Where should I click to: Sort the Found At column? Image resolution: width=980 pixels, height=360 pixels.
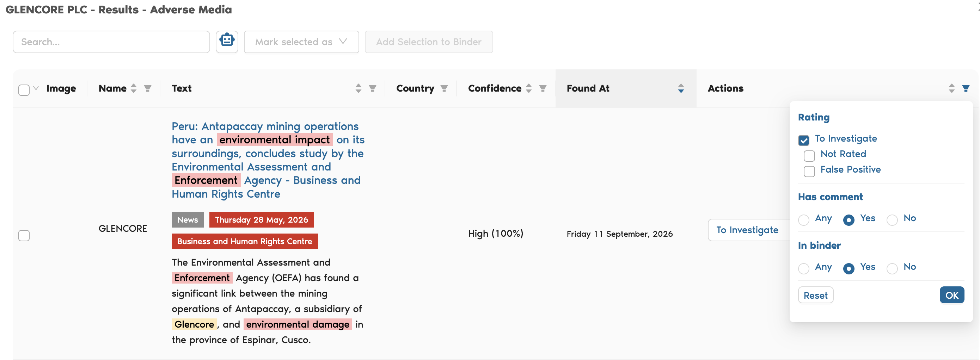click(681, 88)
